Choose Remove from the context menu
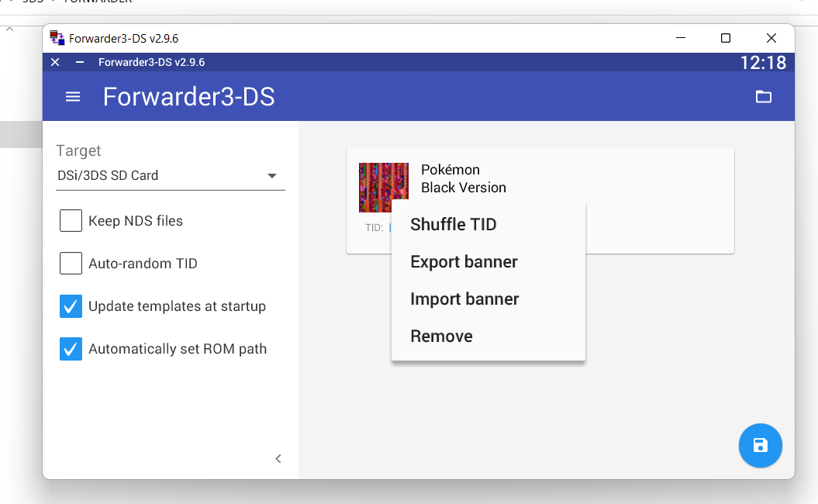Image resolution: width=818 pixels, height=504 pixels. 488,336
